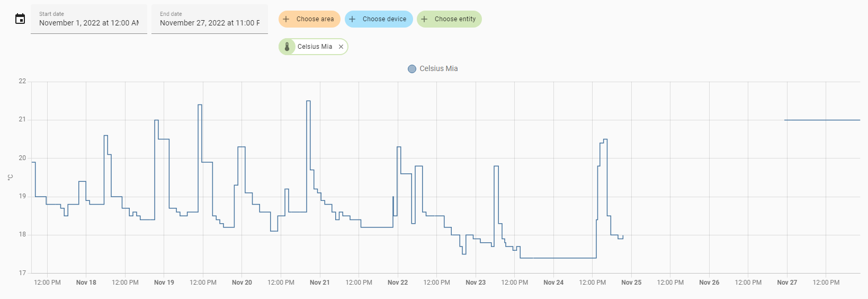Click the Choose device button
This screenshot has width=868, height=299.
[x=379, y=19]
